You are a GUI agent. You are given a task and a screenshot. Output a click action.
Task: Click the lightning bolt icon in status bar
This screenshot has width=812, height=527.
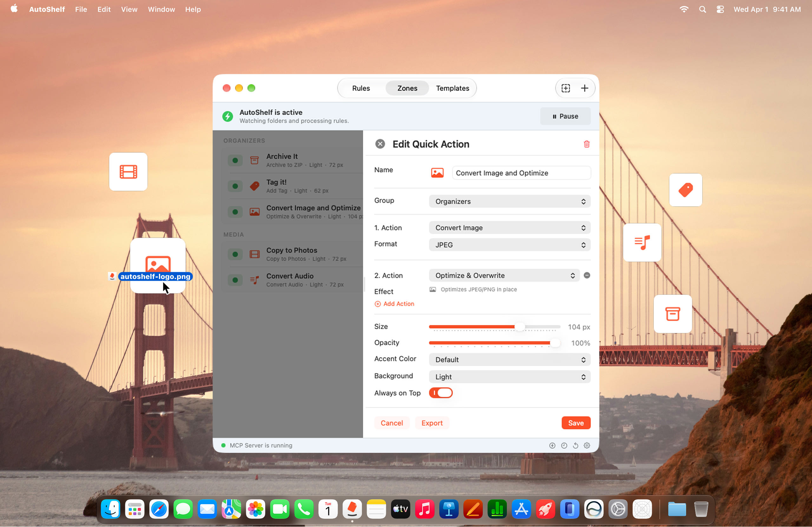552,446
